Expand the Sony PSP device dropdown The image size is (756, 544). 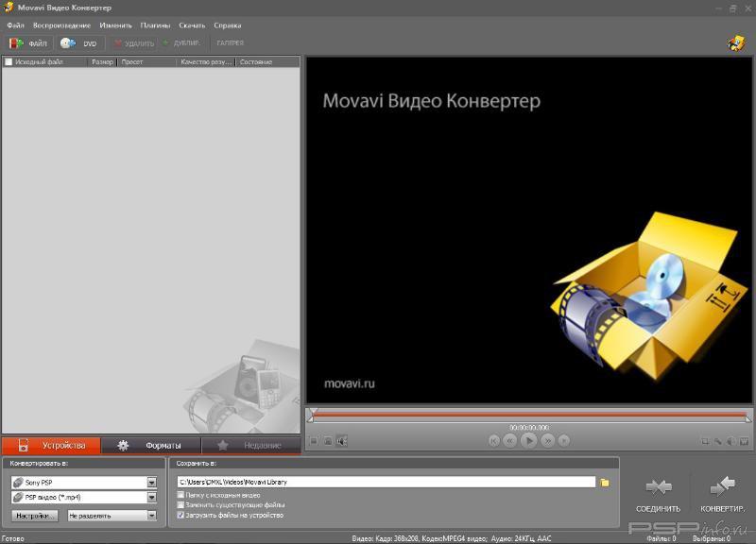pyautogui.click(x=151, y=483)
